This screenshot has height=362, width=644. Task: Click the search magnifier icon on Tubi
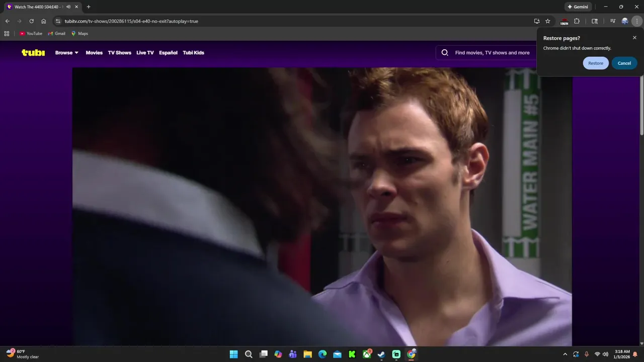tap(445, 52)
